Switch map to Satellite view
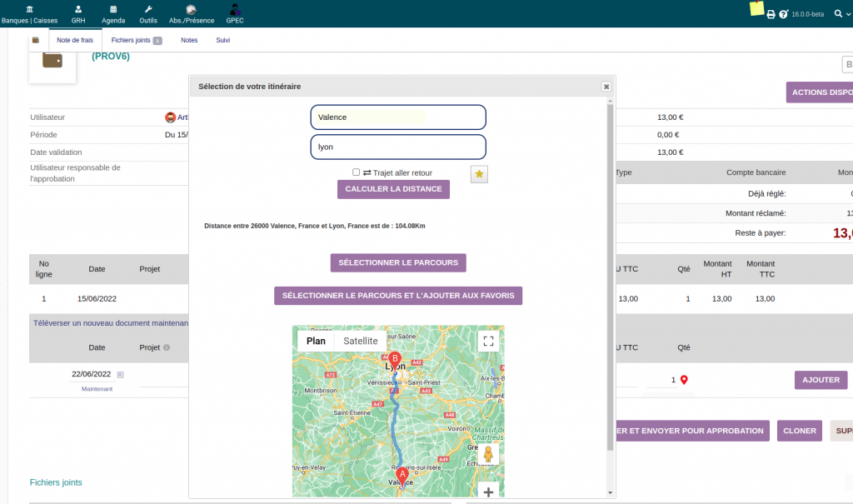Image resolution: width=853 pixels, height=504 pixels. [x=360, y=341]
